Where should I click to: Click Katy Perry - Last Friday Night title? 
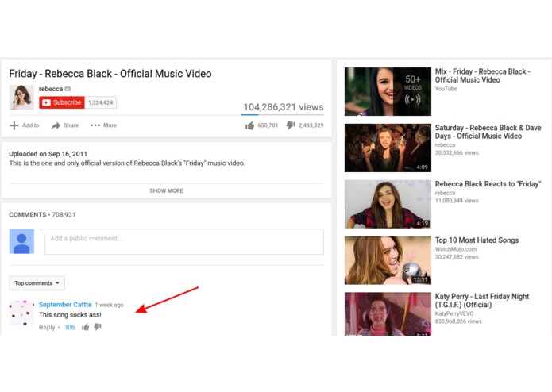coord(482,301)
